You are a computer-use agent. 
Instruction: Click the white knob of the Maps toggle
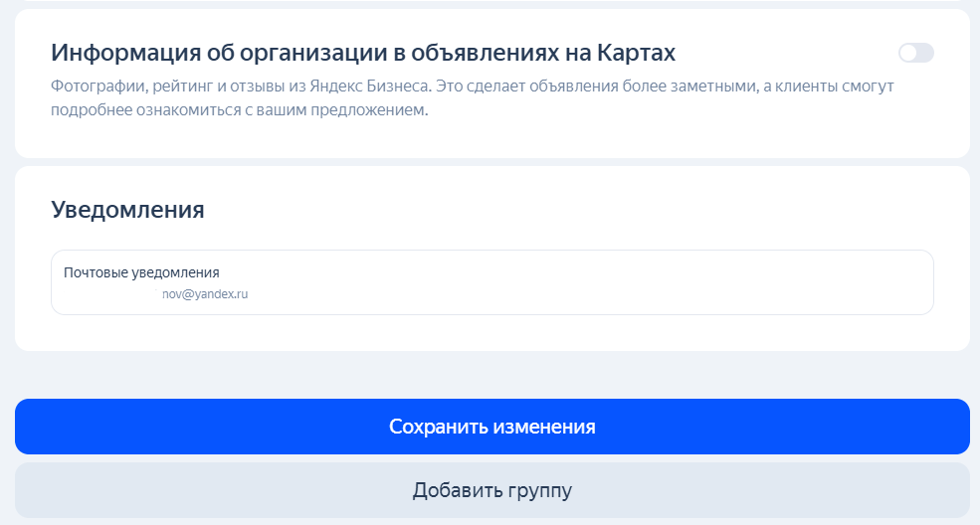pos(908,53)
